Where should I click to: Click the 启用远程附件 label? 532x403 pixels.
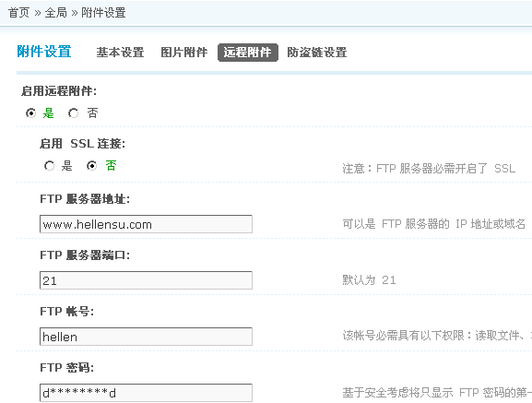pos(59,91)
